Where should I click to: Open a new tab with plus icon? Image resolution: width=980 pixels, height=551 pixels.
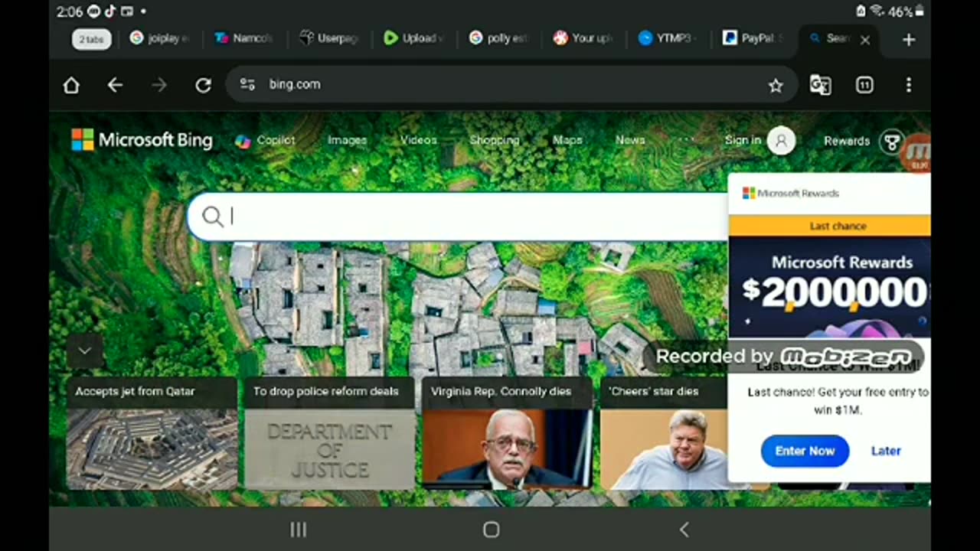pos(909,40)
